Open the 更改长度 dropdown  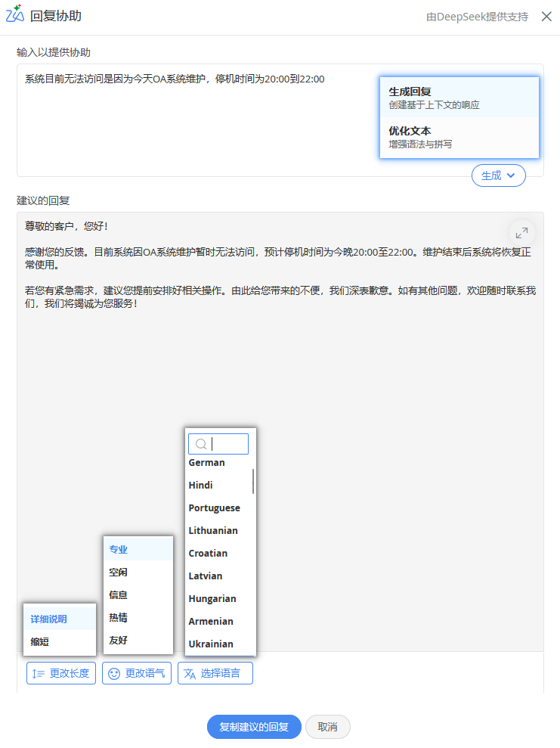coord(61,673)
